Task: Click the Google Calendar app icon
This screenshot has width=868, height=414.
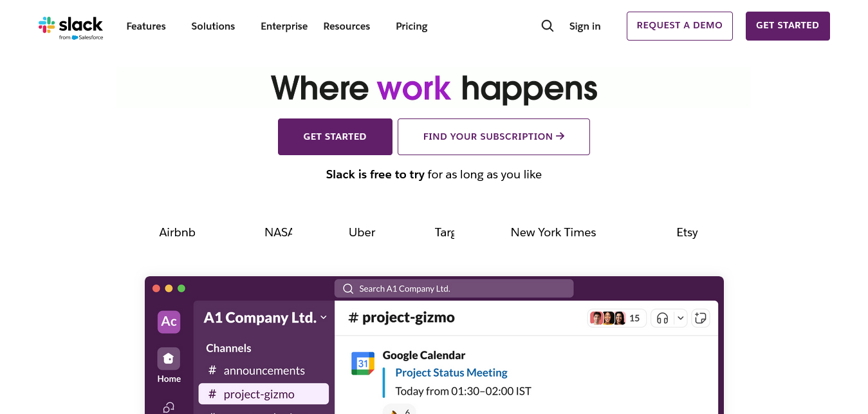Action: [x=363, y=364]
